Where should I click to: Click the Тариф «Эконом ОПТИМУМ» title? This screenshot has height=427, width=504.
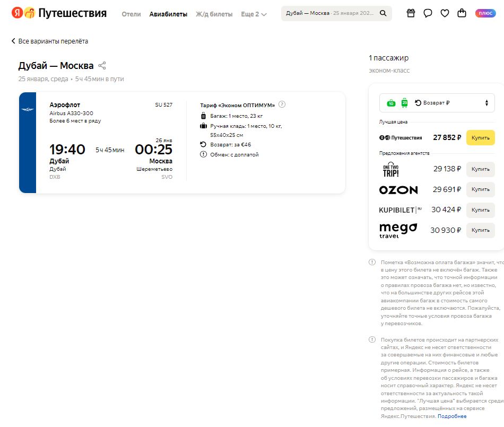pyautogui.click(x=238, y=105)
